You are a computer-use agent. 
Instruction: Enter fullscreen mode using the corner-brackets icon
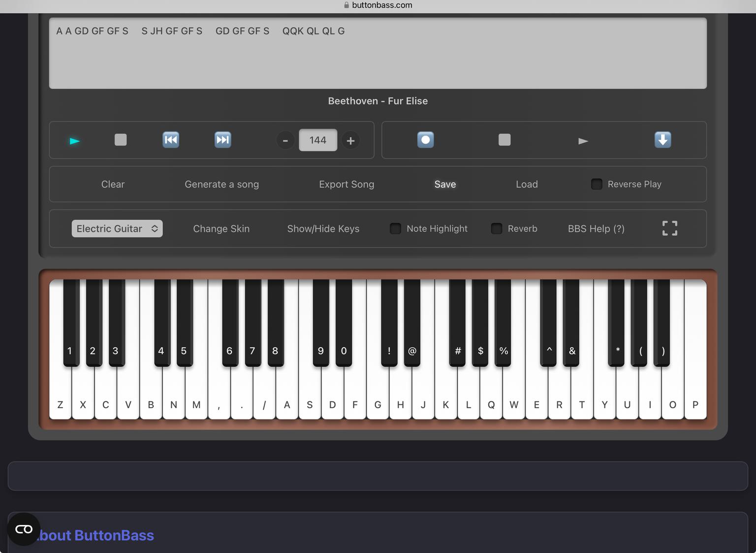669,228
